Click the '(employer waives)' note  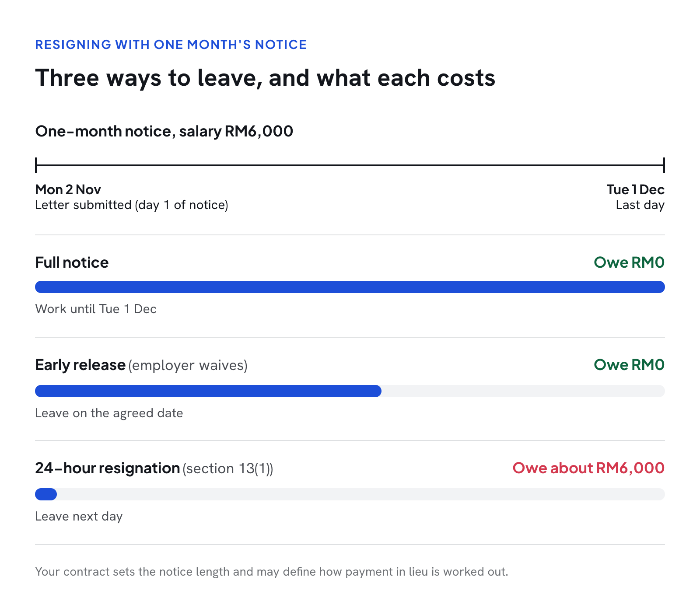[x=188, y=365]
